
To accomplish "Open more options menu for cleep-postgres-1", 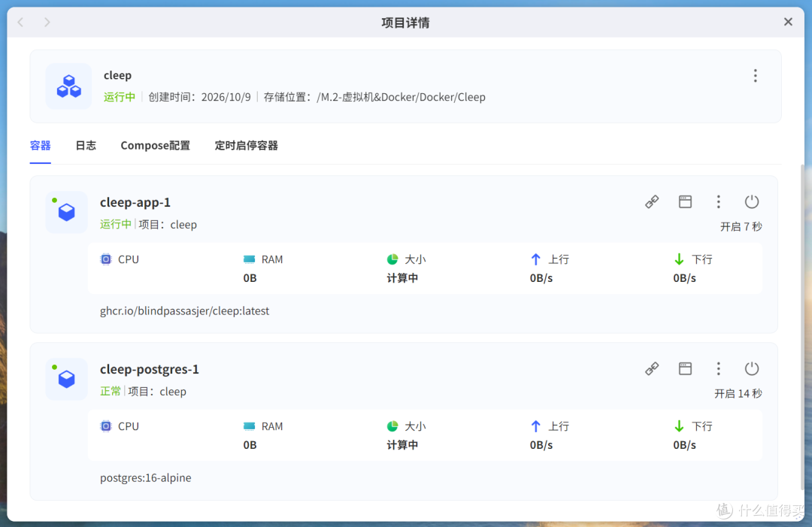I will tap(718, 368).
